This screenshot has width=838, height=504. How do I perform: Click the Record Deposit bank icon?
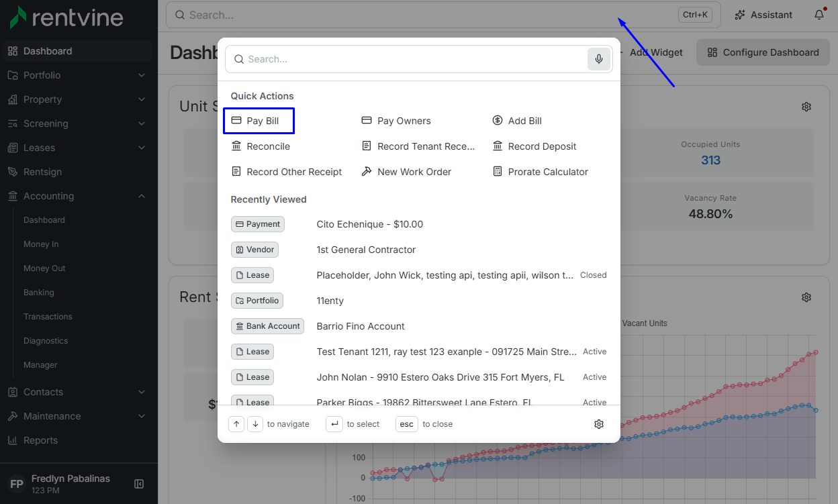498,146
